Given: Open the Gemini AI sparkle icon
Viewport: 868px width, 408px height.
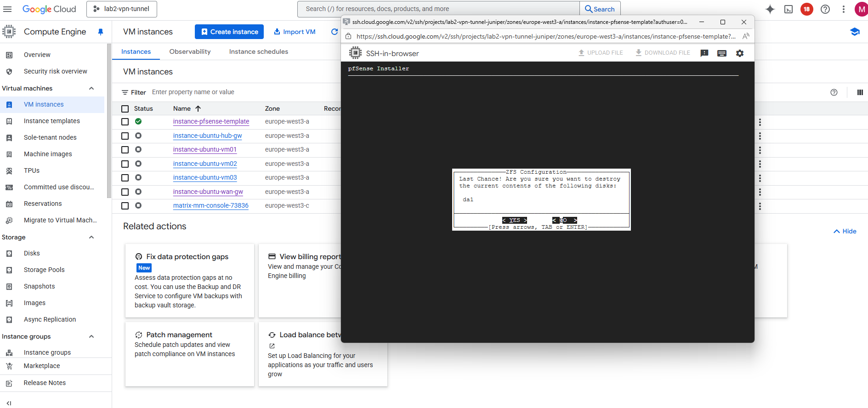Looking at the screenshot, I should pyautogui.click(x=770, y=9).
